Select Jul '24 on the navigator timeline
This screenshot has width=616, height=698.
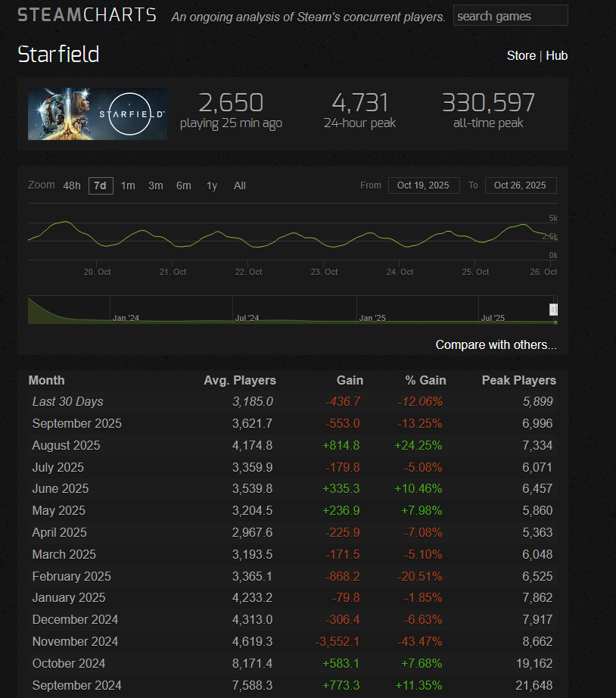tap(247, 318)
